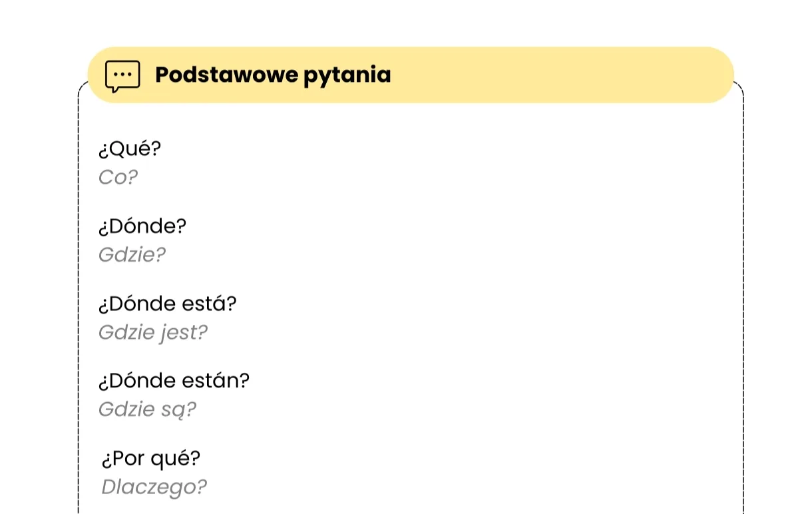
Task: Click the translation Gdzie są?
Action: point(148,409)
